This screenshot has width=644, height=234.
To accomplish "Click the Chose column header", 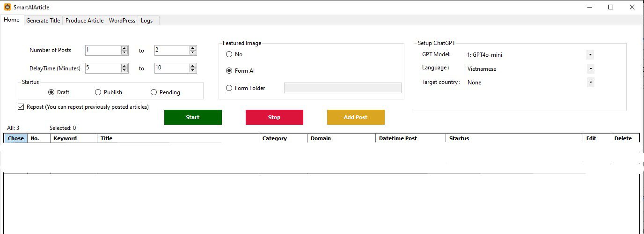I will coord(15,138).
